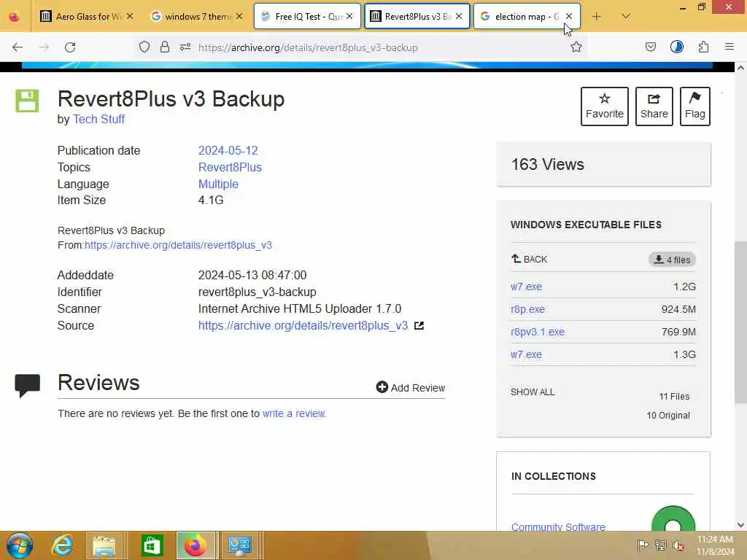Share this archive item
This screenshot has height=560, width=747.
click(x=654, y=106)
